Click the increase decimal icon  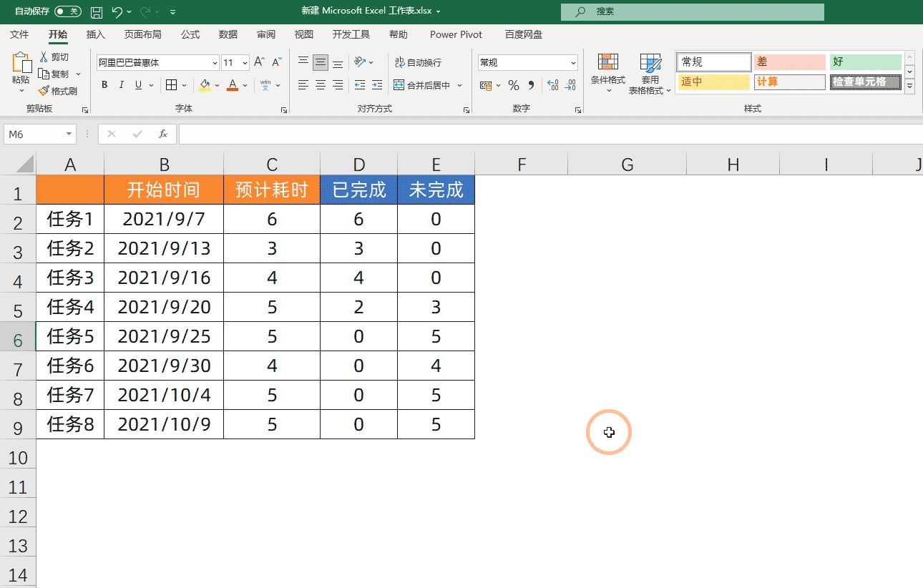[552, 85]
